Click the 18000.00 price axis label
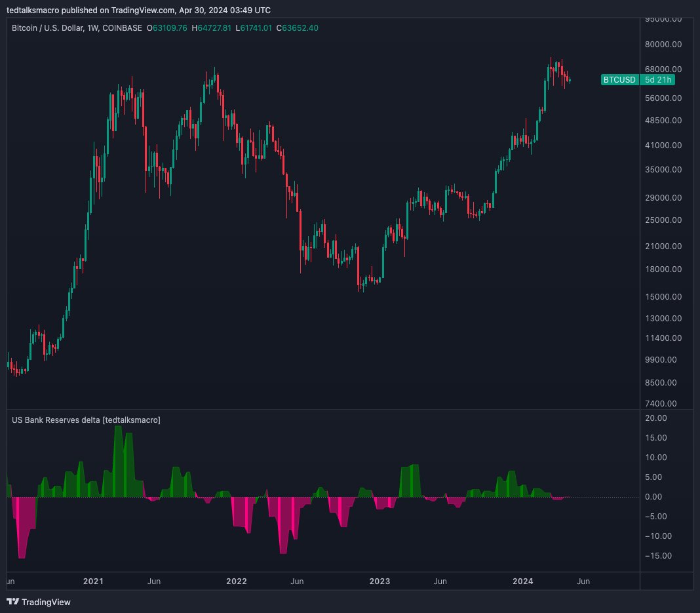 pyautogui.click(x=663, y=269)
